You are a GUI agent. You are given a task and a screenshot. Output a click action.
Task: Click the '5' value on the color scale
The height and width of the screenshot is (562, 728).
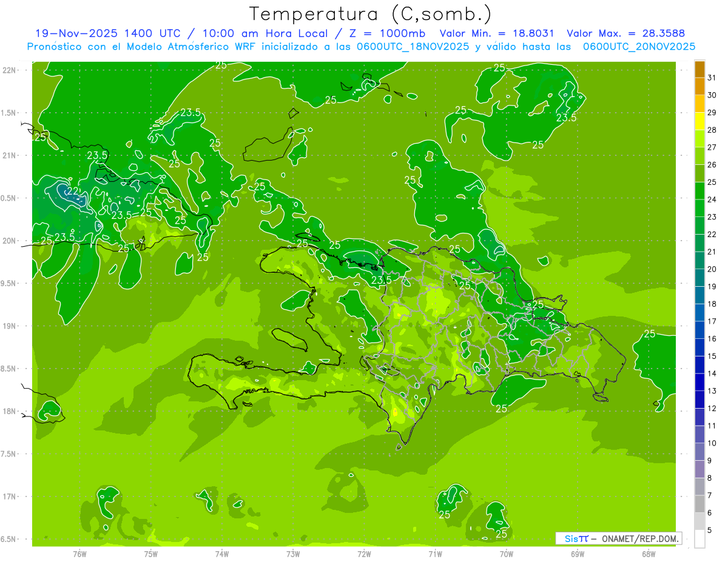[x=710, y=530]
